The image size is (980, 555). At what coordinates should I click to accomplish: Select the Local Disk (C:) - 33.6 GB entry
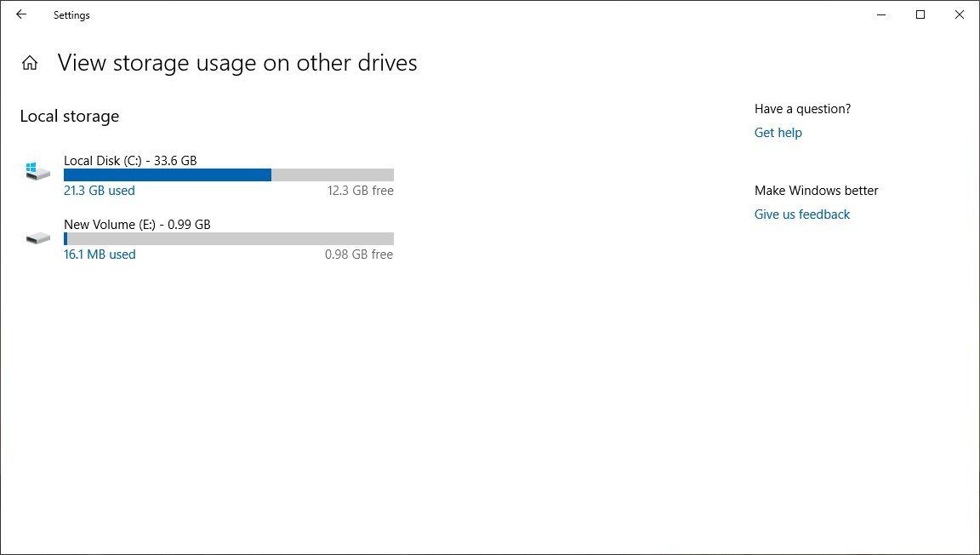click(130, 160)
